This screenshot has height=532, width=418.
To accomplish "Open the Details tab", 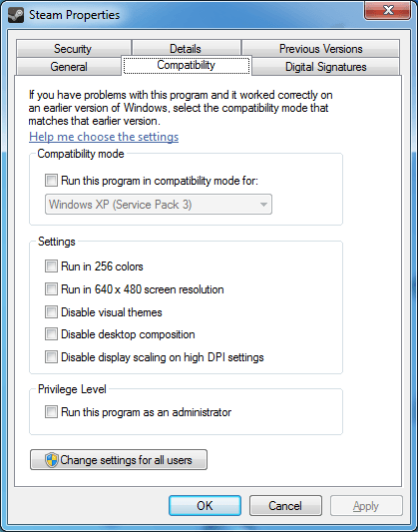I will (187, 49).
